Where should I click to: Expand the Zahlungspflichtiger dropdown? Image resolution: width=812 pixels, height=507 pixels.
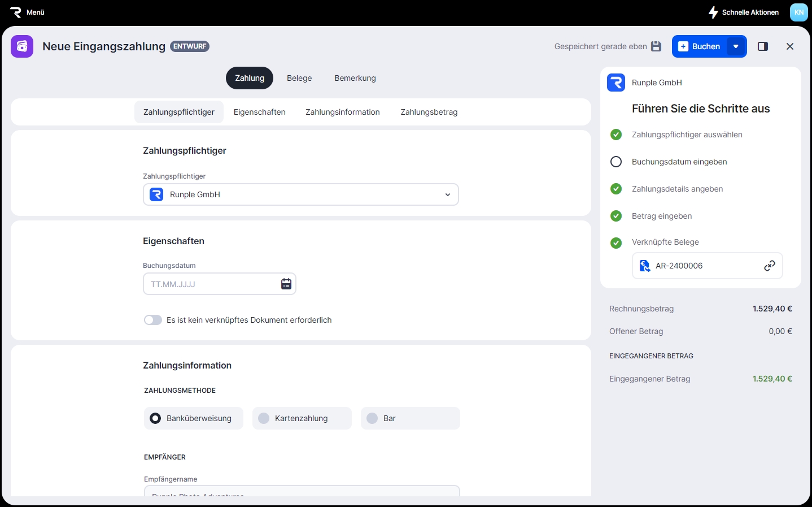point(447,194)
